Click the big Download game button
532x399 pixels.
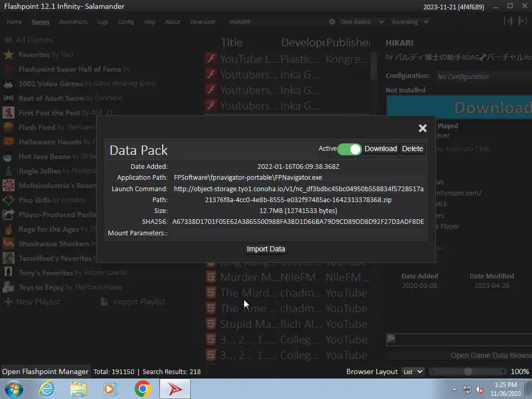coord(459,107)
